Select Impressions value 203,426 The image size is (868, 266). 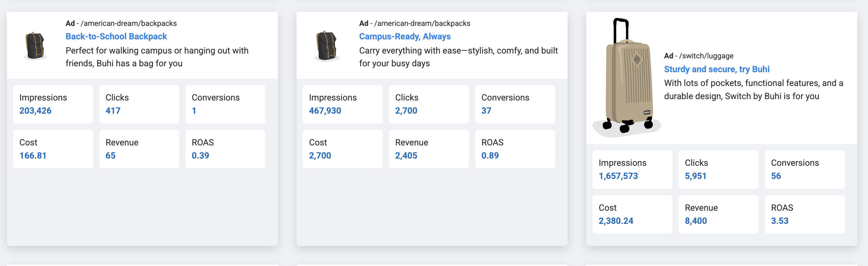(x=35, y=111)
